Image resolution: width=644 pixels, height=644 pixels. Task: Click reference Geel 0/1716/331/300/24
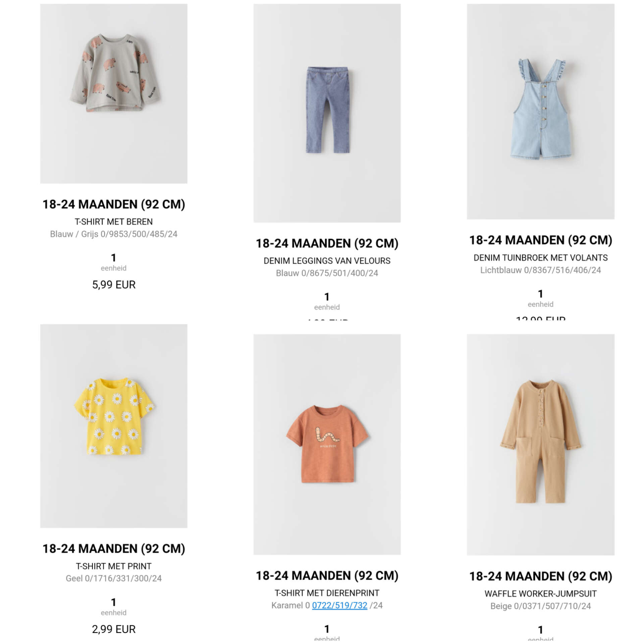click(113, 578)
